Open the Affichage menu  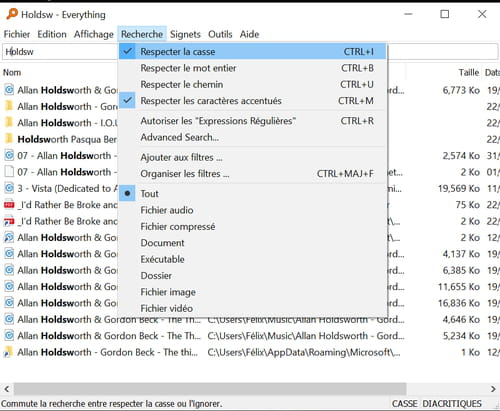click(94, 34)
